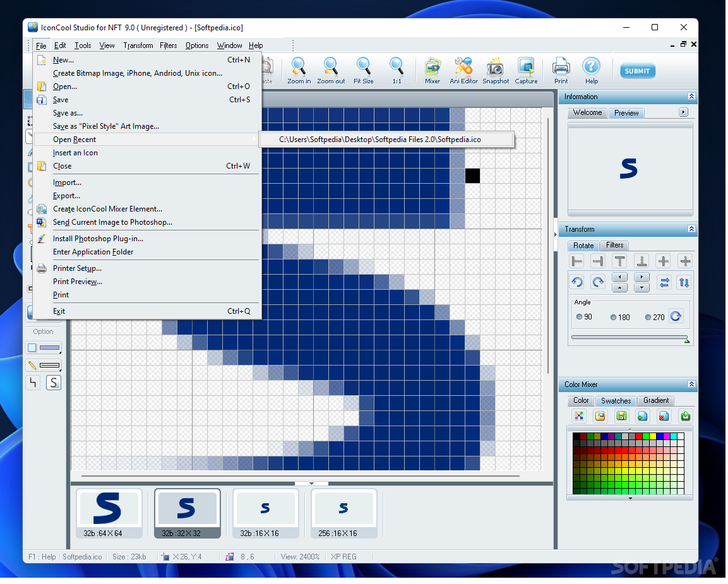Select the 180 degree angle radio button
Image resolution: width=728 pixels, height=584 pixels.
tap(614, 318)
